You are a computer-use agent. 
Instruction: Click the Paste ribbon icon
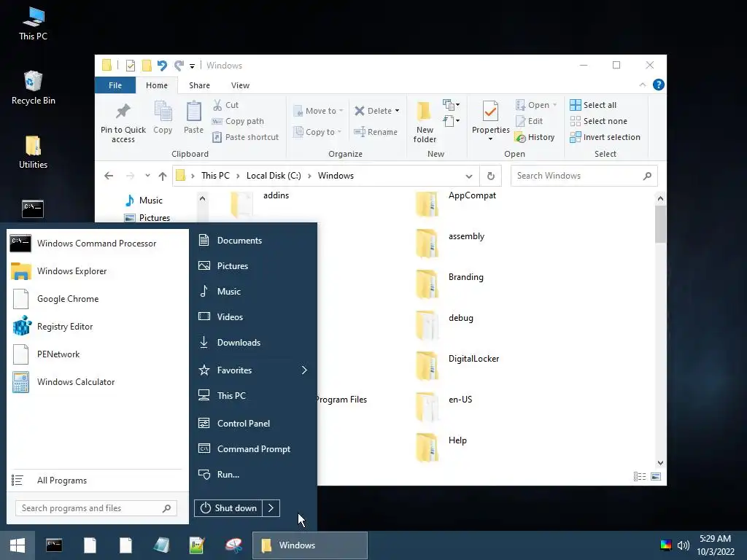pos(193,117)
